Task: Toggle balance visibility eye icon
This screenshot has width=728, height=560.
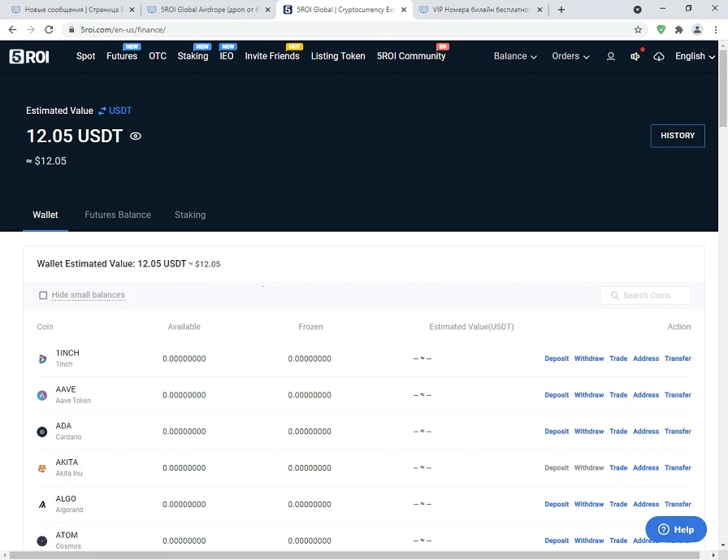Action: [x=135, y=136]
